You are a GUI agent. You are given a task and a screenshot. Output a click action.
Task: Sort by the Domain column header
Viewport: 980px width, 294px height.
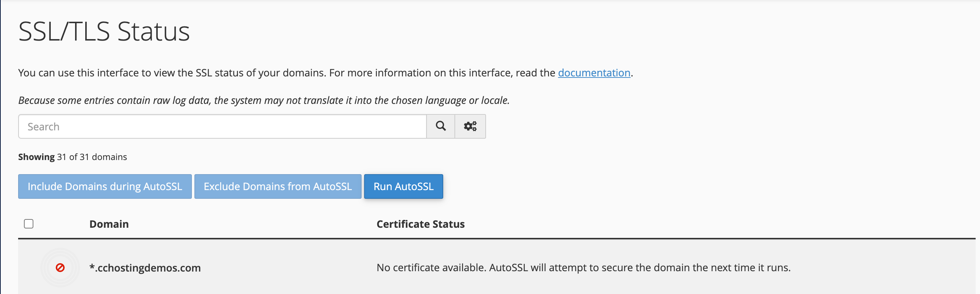click(x=109, y=224)
